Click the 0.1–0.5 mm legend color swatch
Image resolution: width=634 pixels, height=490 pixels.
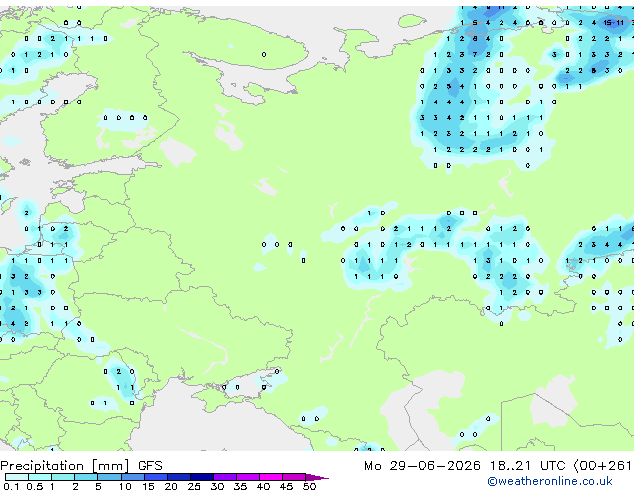coord(17,477)
